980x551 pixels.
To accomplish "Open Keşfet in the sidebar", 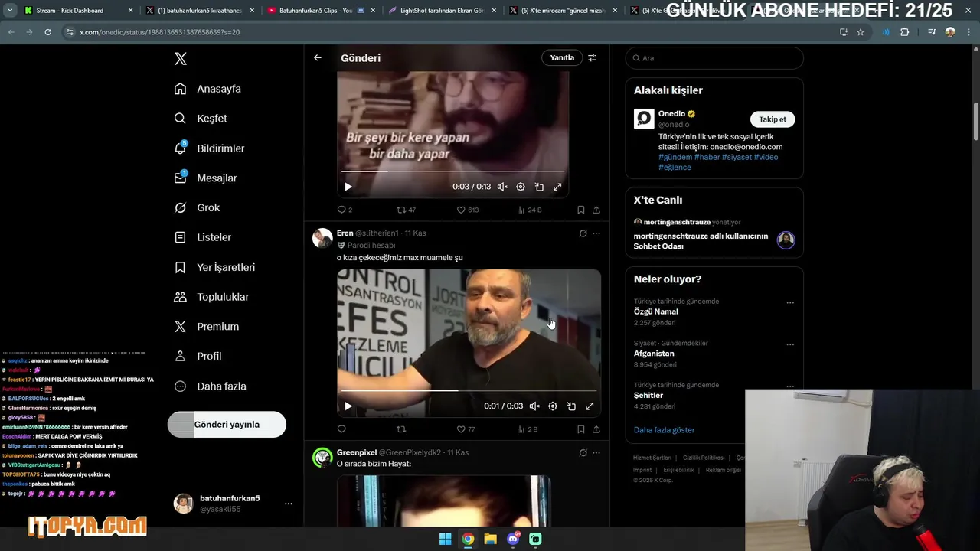I will 201,119.
